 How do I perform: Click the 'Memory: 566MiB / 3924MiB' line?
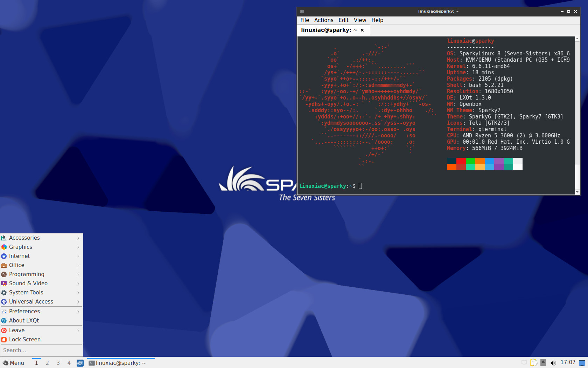pos(484,148)
